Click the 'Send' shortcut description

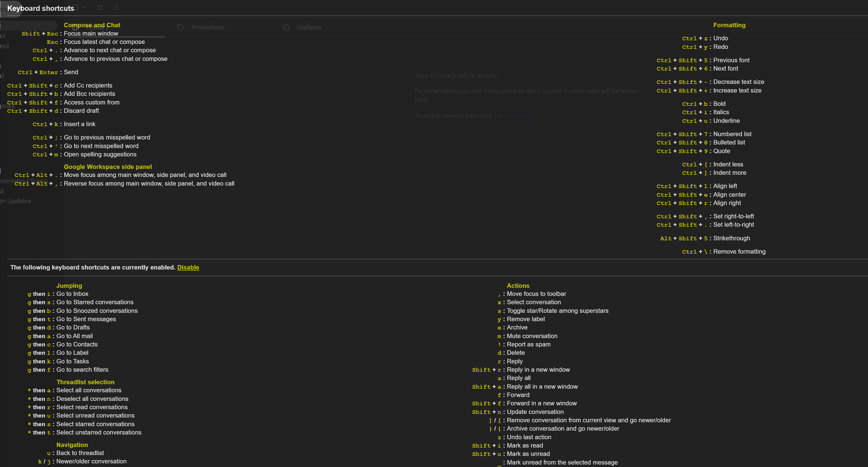tap(71, 72)
